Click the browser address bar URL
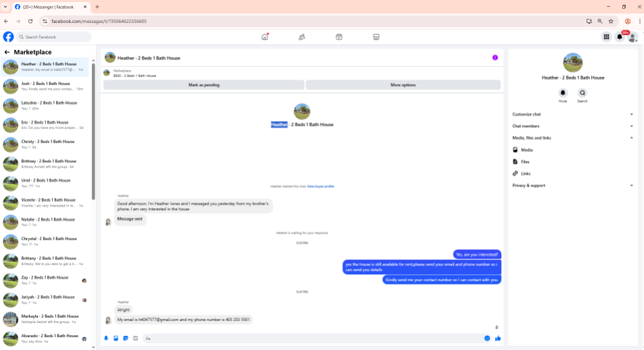 [x=99, y=22]
